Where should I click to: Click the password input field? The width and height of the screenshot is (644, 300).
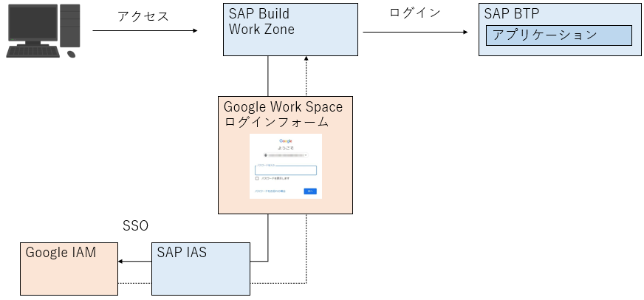[286, 170]
